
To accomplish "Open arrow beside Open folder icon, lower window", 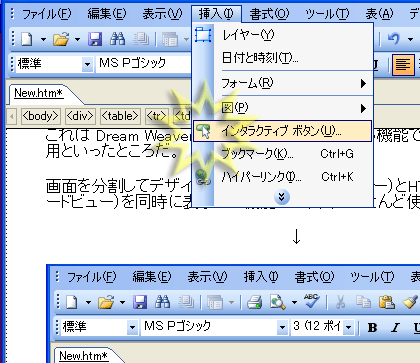I will (122, 302).
